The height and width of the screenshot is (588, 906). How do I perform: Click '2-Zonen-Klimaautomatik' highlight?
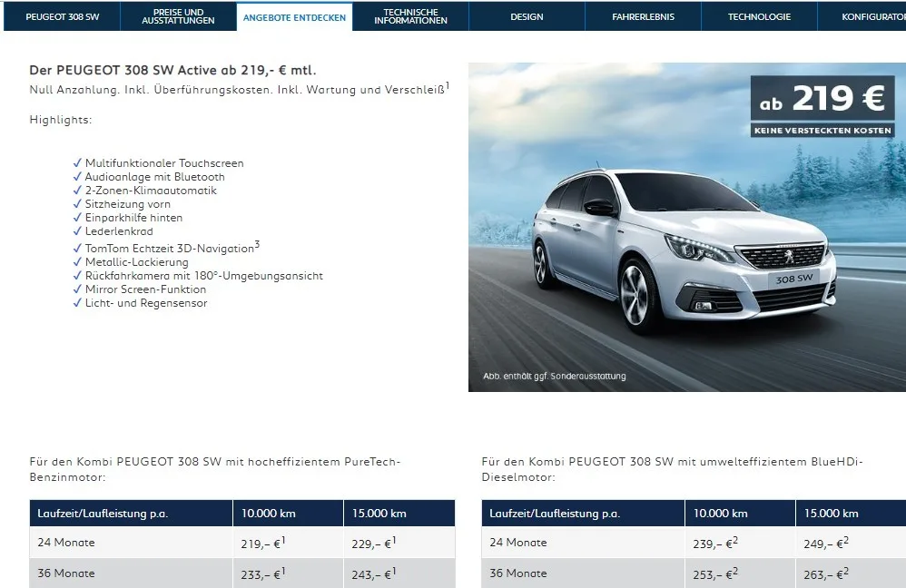(x=151, y=190)
